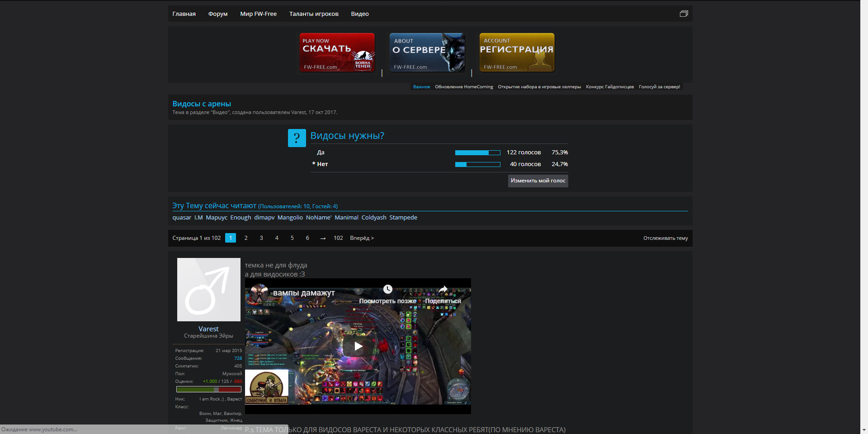Open Мир FW-Free menu item
The width and height of the screenshot is (868, 434).
click(258, 14)
